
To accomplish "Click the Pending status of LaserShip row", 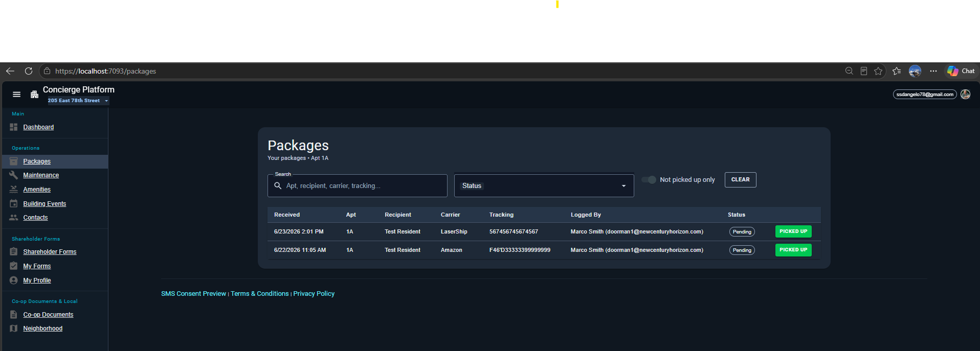I will pos(742,232).
